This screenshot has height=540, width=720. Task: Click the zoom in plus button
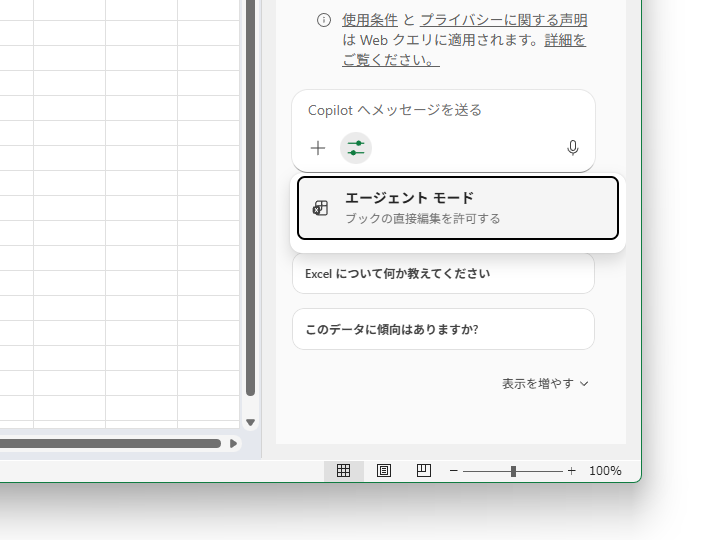[572, 471]
